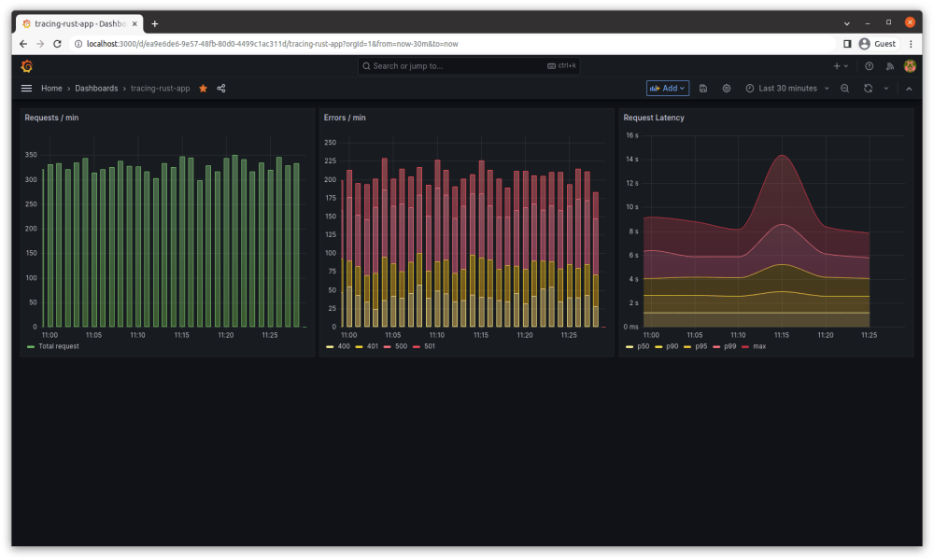Share dashboard using the share icon
This screenshot has height=560, width=934.
click(221, 89)
